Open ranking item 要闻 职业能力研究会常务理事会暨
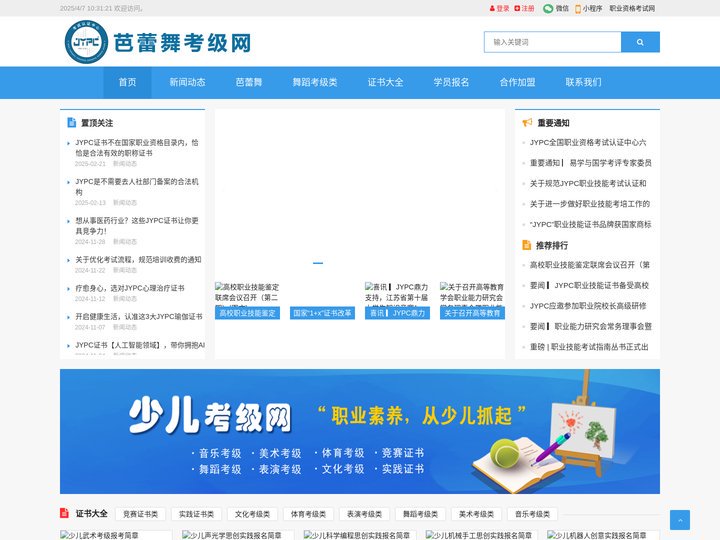 coord(591,326)
